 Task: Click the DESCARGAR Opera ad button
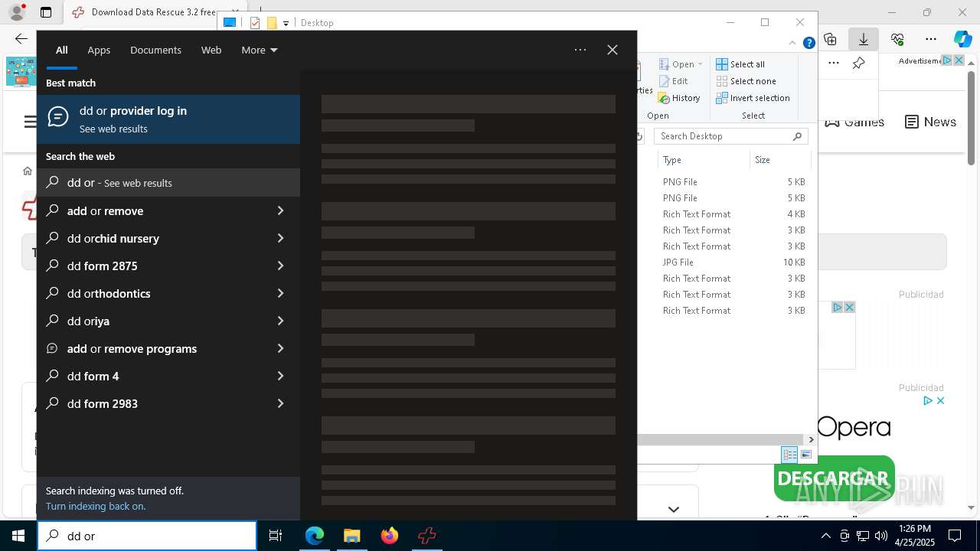834,479
